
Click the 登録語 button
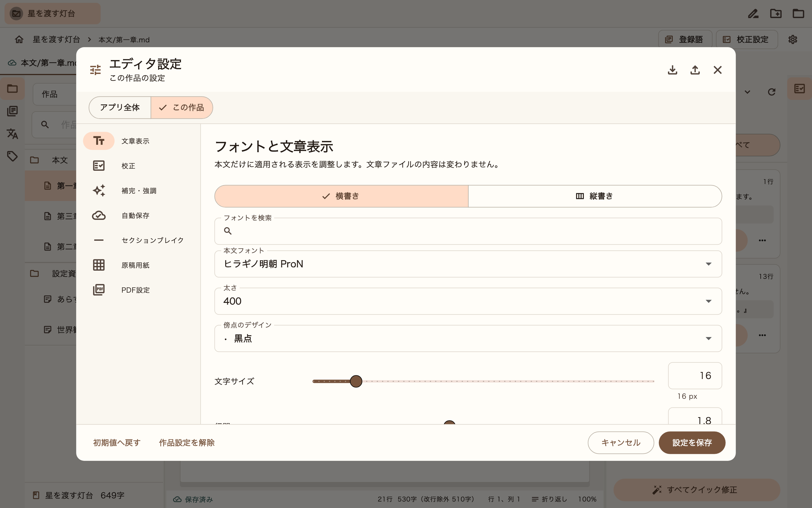(685, 39)
